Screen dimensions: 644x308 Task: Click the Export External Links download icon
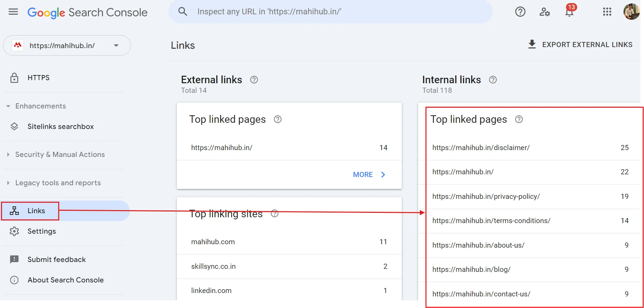point(532,45)
